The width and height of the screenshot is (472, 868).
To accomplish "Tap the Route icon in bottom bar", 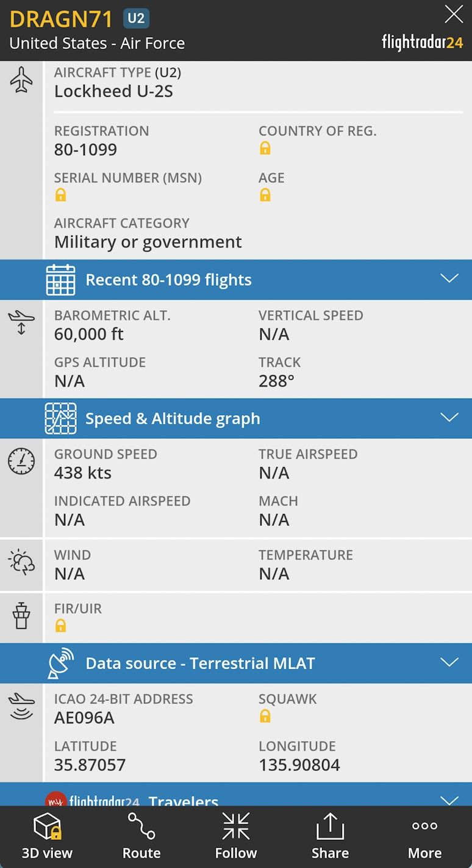I will (141, 826).
